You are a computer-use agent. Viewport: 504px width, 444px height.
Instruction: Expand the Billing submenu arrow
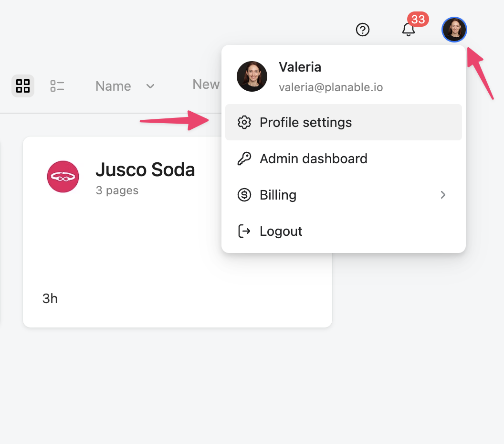tap(443, 195)
